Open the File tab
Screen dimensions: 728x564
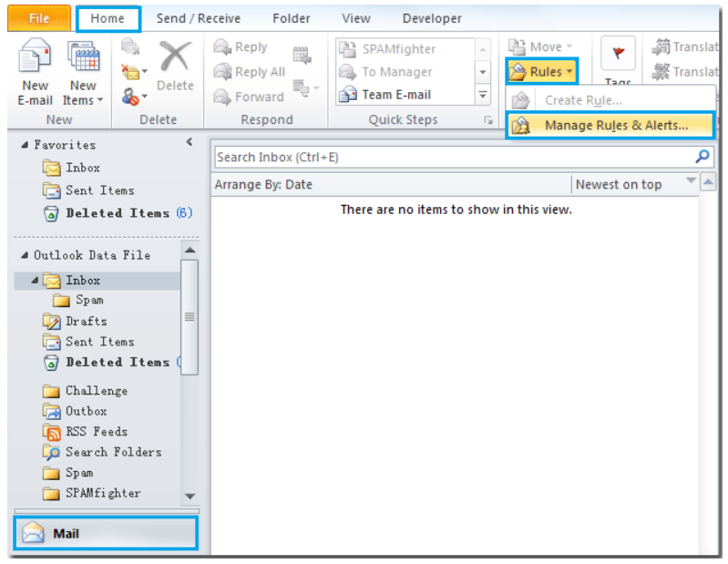(x=39, y=18)
